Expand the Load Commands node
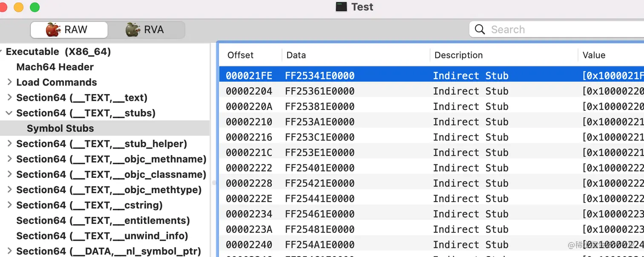Screen dimensions: 644x257 pyautogui.click(x=9, y=82)
